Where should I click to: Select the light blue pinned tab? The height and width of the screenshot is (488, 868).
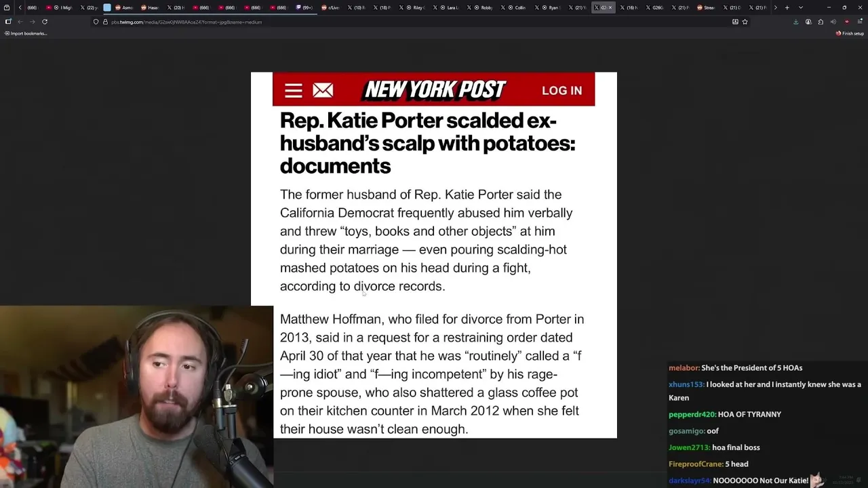tap(107, 7)
